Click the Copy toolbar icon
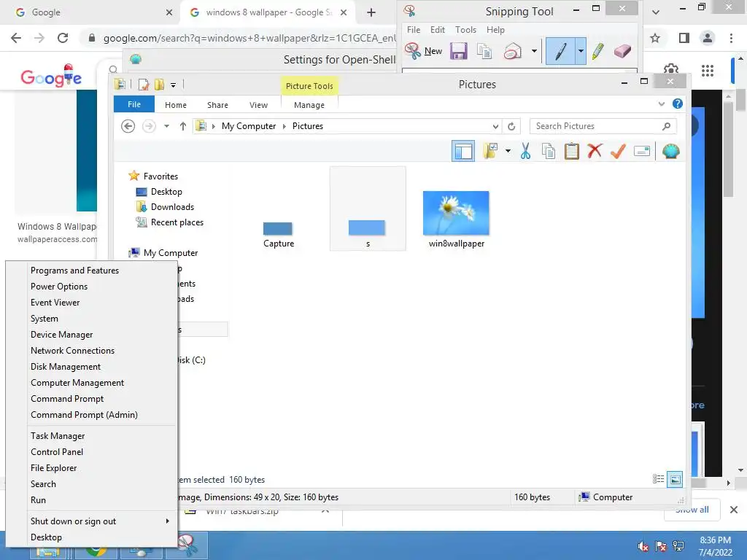 point(549,151)
